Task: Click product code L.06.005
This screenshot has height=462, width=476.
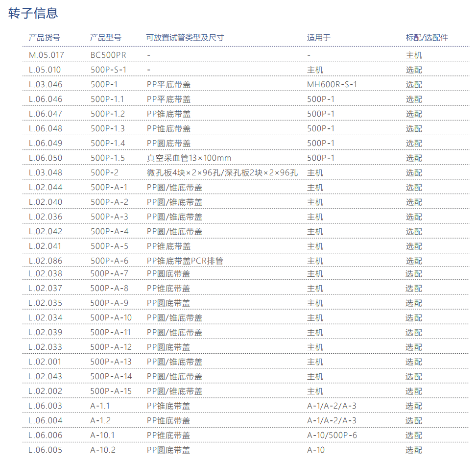Action: [x=46, y=450]
